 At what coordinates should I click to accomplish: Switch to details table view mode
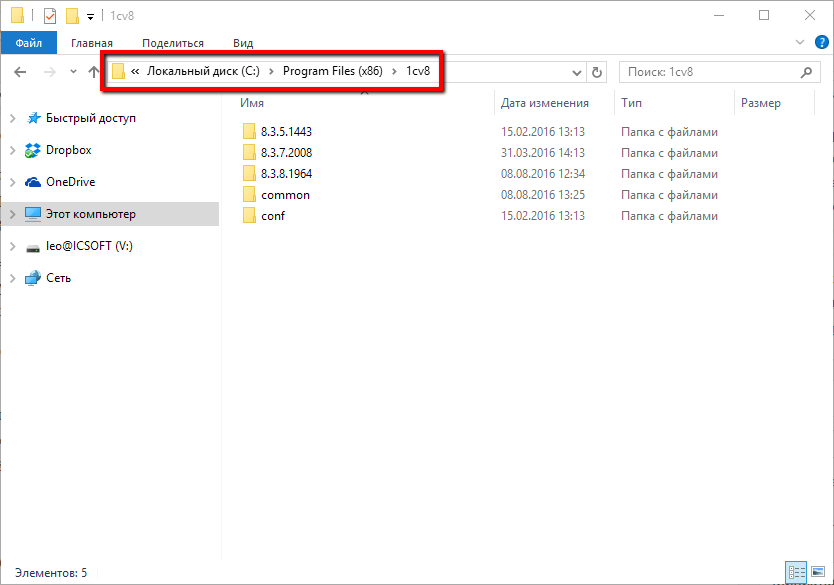point(797,572)
